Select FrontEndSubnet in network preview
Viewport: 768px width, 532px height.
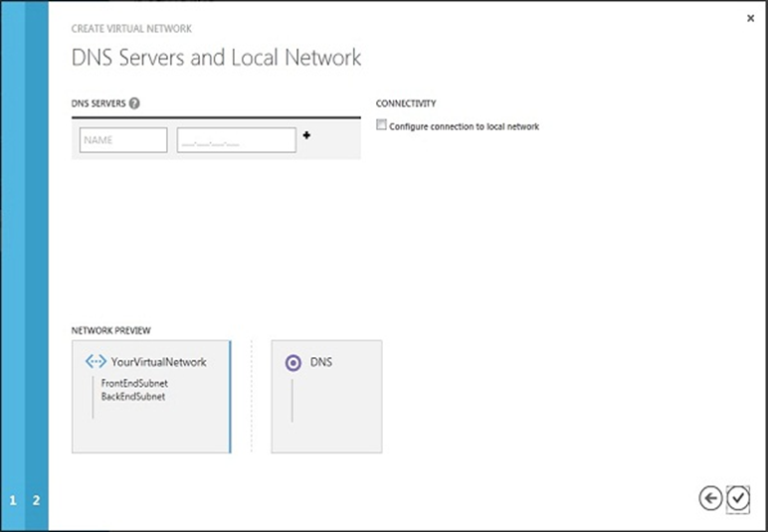(x=133, y=382)
